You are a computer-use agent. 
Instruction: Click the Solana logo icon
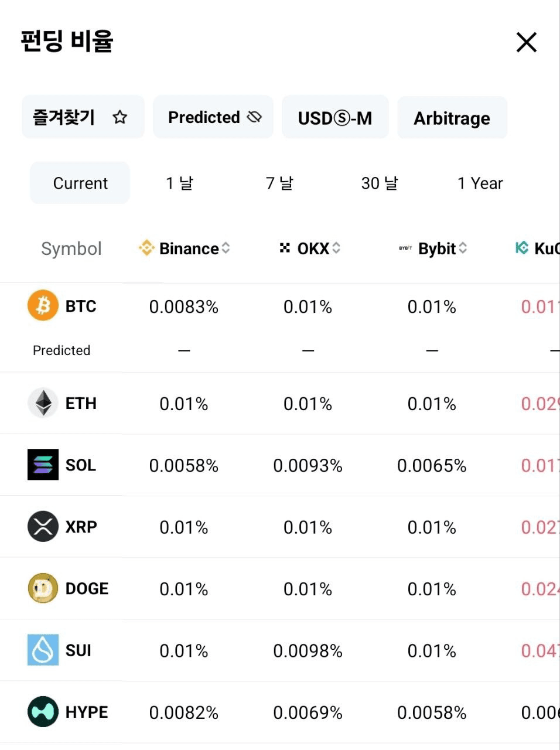[43, 465]
